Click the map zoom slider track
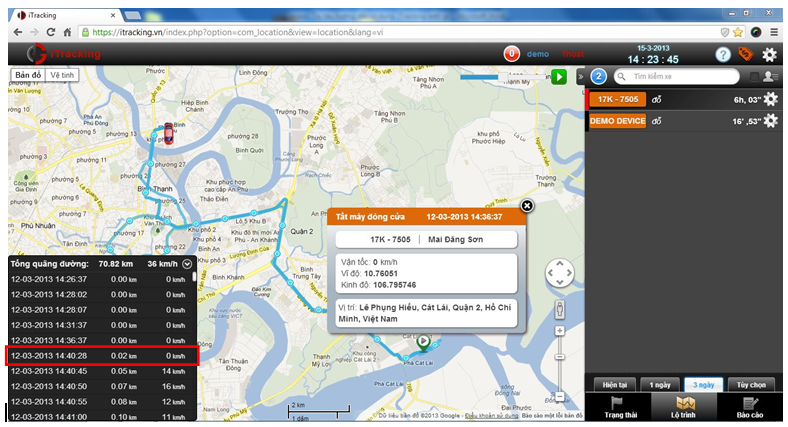Image resolution: width=788 pixels, height=427 pixels. (x=559, y=363)
